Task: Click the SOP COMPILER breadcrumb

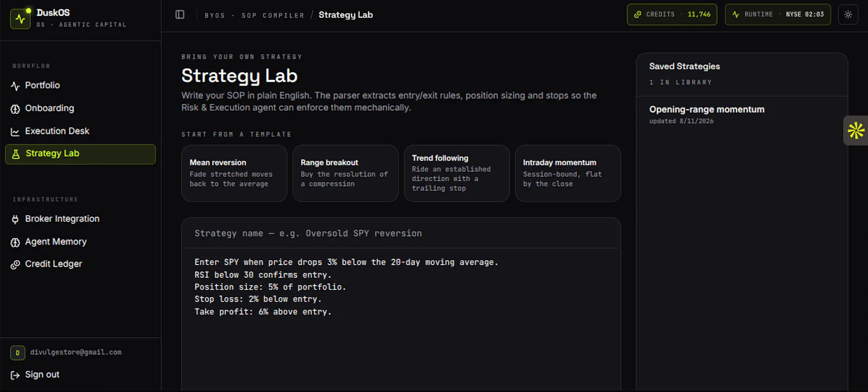Action: (x=273, y=15)
